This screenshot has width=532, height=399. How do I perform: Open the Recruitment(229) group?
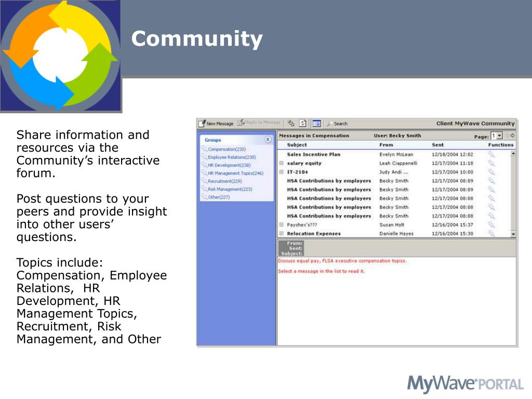(x=224, y=181)
